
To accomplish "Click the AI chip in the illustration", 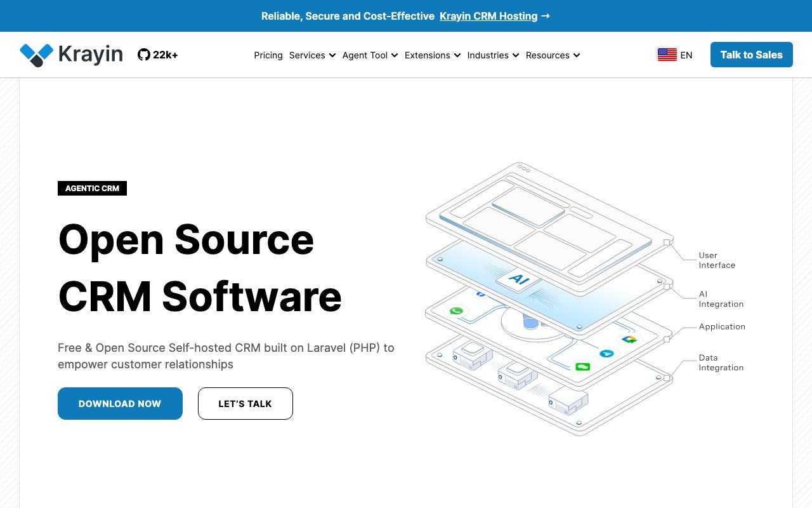I will tap(519, 279).
